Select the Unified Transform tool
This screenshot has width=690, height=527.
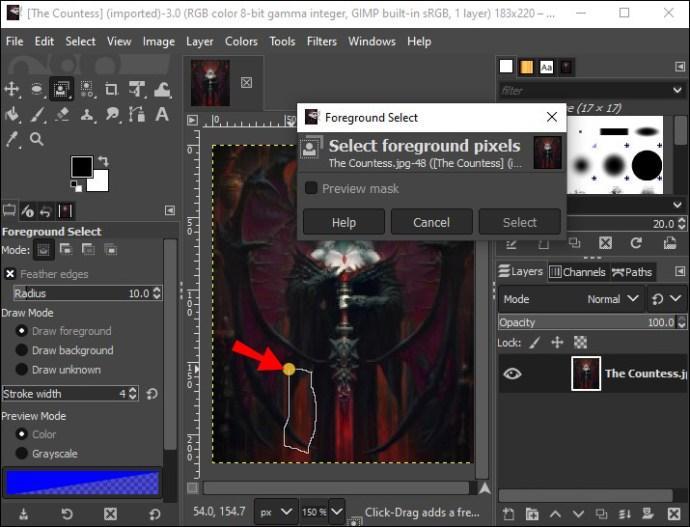137,89
